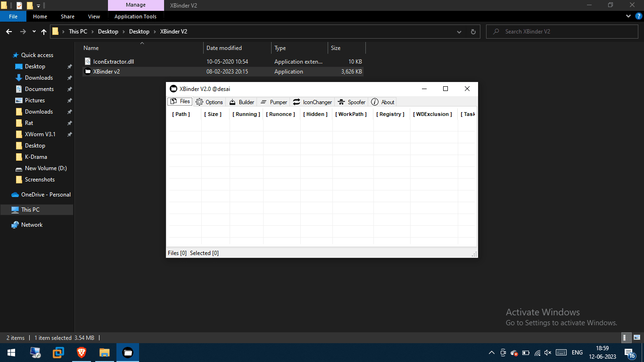
Task: Collapse the ribbon using the top chevron
Action: [x=627, y=16]
